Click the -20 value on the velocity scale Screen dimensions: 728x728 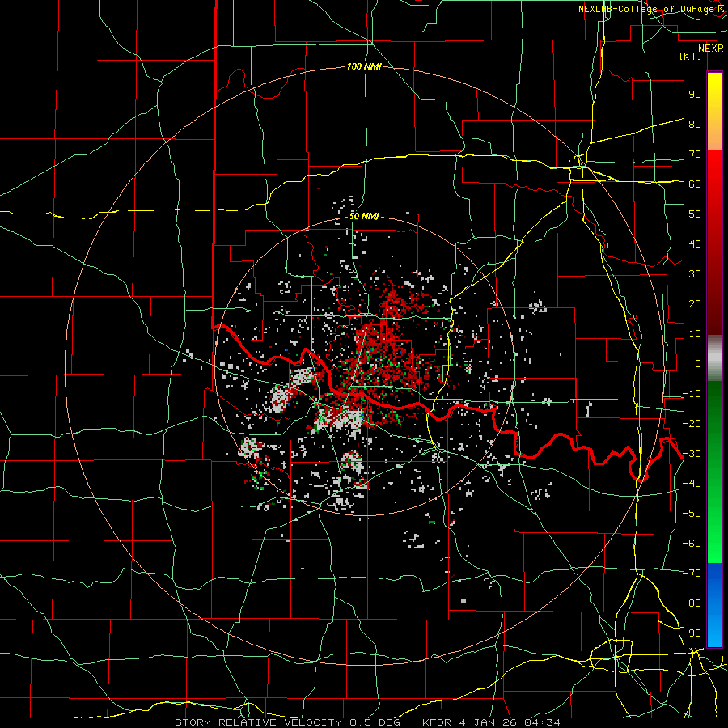tap(692, 424)
